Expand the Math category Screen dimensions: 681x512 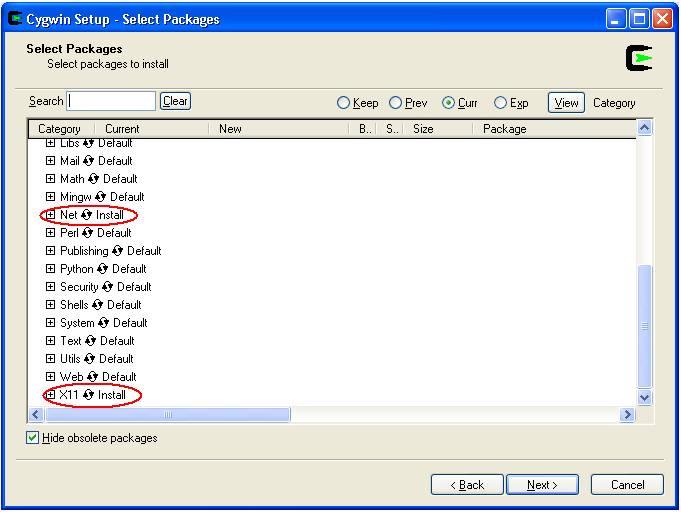click(50, 179)
